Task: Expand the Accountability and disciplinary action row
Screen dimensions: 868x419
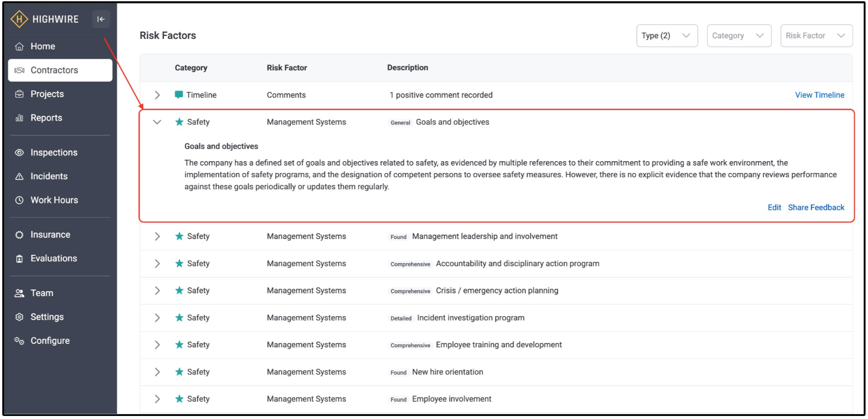Action: tap(158, 263)
